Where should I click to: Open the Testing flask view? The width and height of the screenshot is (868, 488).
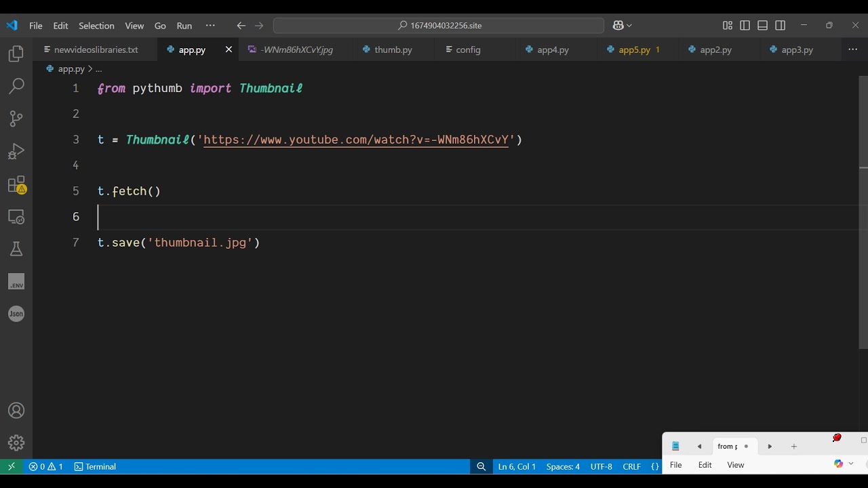[16, 249]
